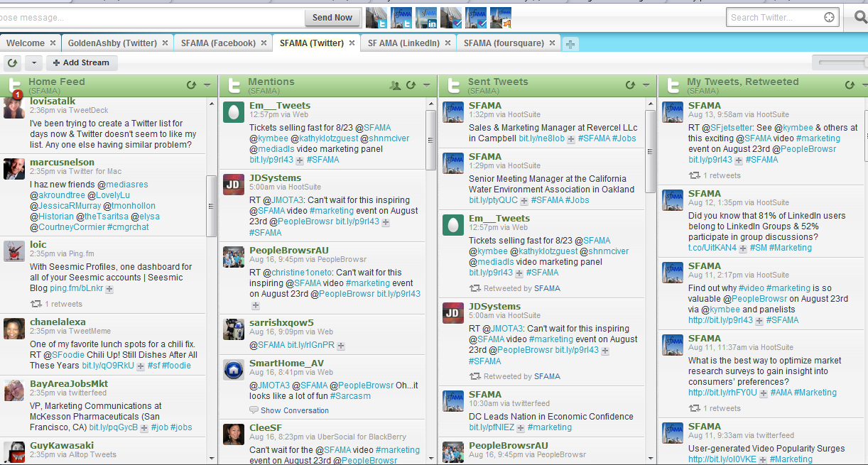This screenshot has height=465, width=868.
Task: Toggle the first Twitter profile avatar in composer
Action: (376, 18)
